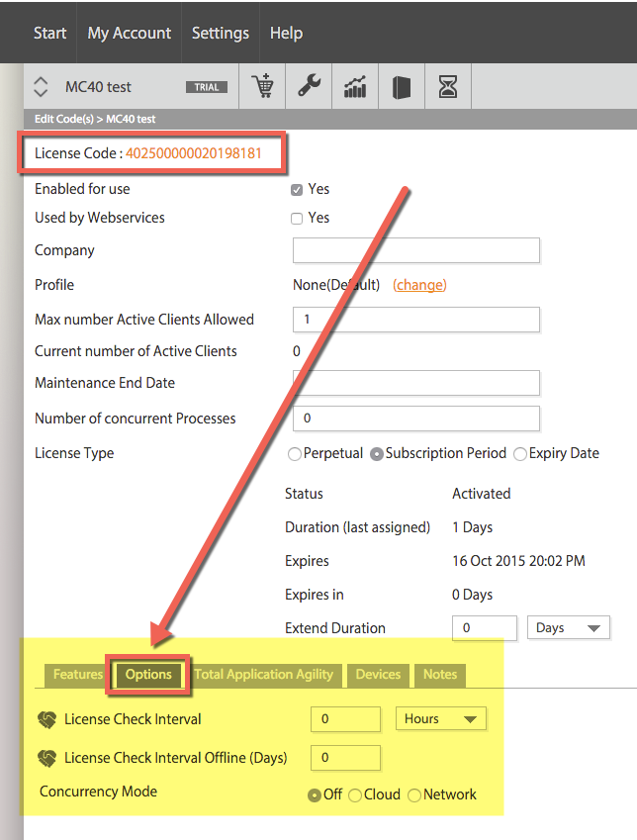
Task: Follow the (change) profile link
Action: tap(419, 285)
